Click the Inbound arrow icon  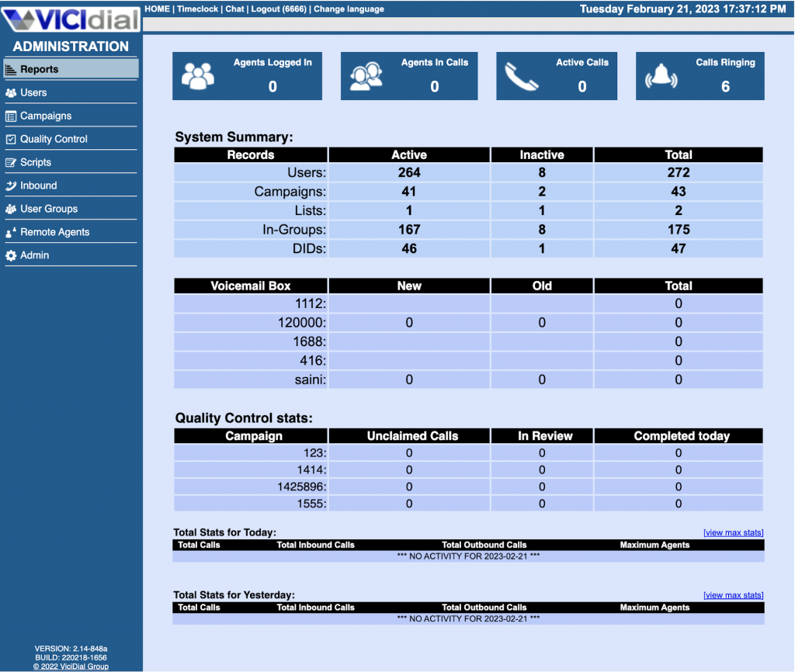tap(11, 185)
